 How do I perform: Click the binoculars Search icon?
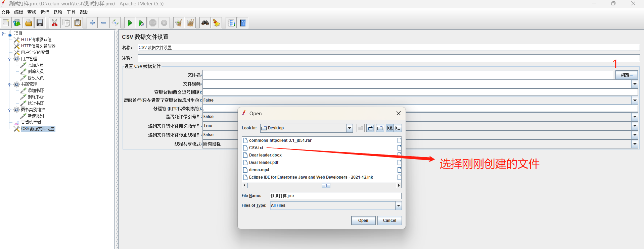(x=205, y=23)
